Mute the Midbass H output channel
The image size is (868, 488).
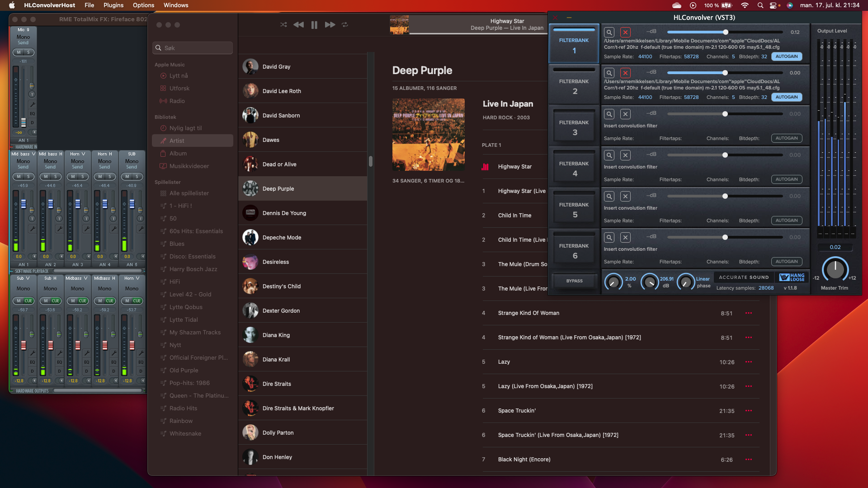click(x=100, y=301)
